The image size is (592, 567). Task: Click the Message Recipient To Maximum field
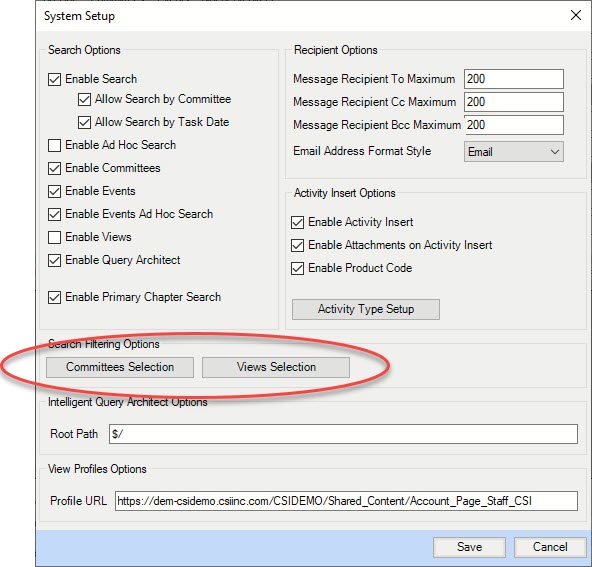(513, 79)
